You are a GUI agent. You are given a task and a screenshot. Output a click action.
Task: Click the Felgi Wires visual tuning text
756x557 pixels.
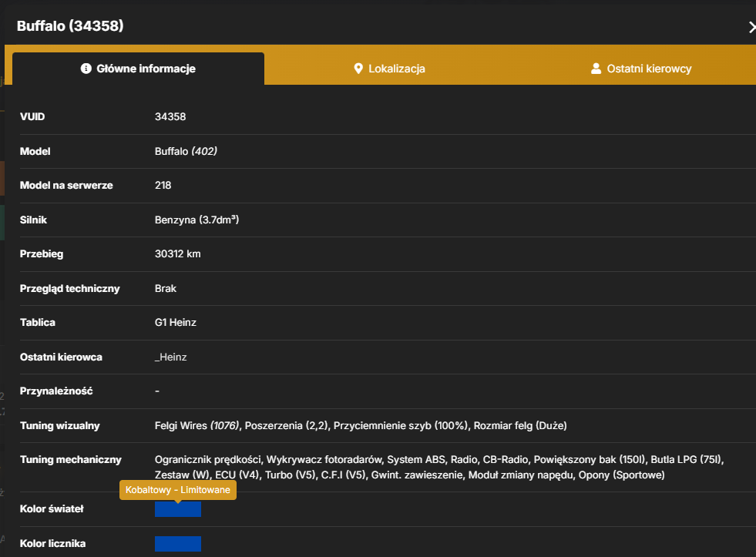(x=197, y=425)
